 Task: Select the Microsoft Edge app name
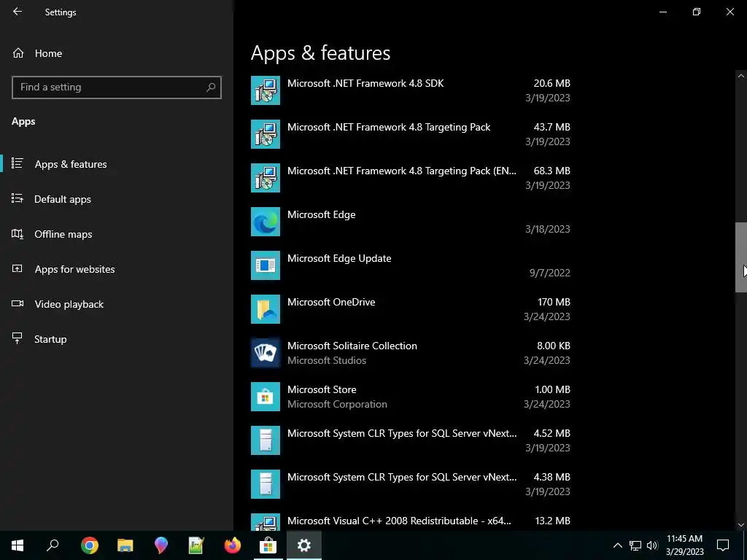[322, 215]
